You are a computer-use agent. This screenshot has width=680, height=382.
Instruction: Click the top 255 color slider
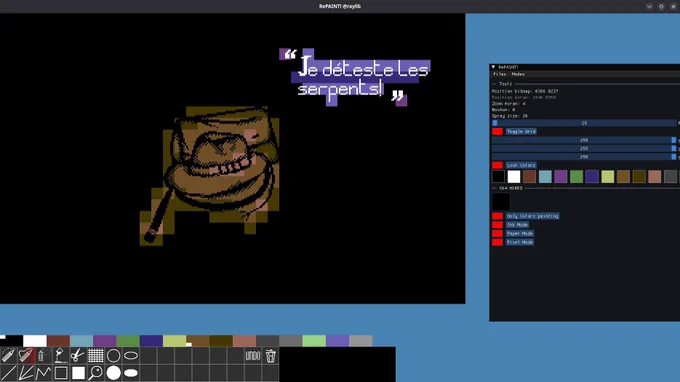[584, 140]
